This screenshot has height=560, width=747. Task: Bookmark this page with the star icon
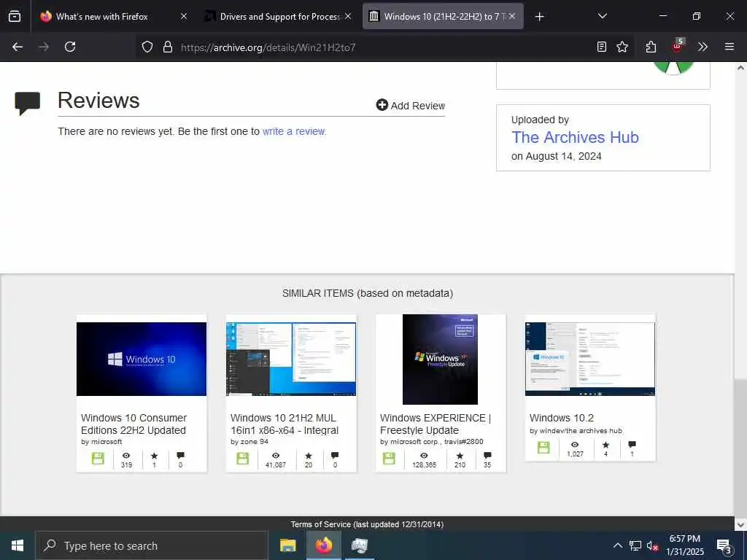click(x=622, y=47)
